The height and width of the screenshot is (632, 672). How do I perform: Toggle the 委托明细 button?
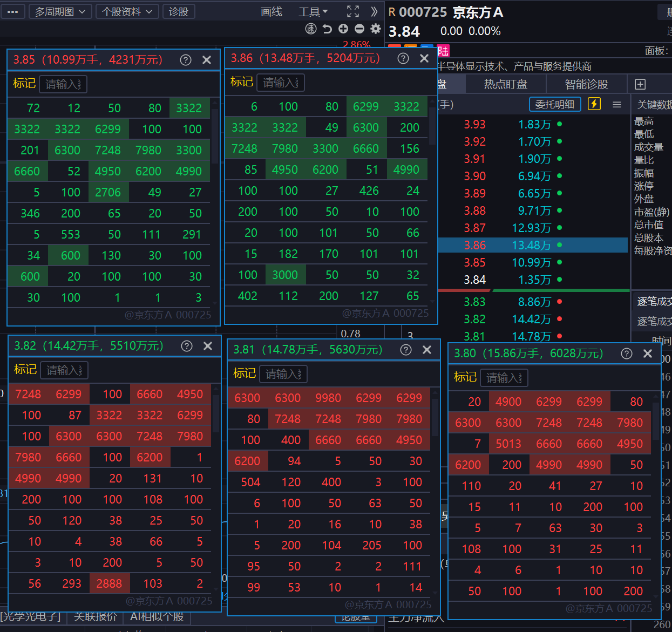(555, 104)
